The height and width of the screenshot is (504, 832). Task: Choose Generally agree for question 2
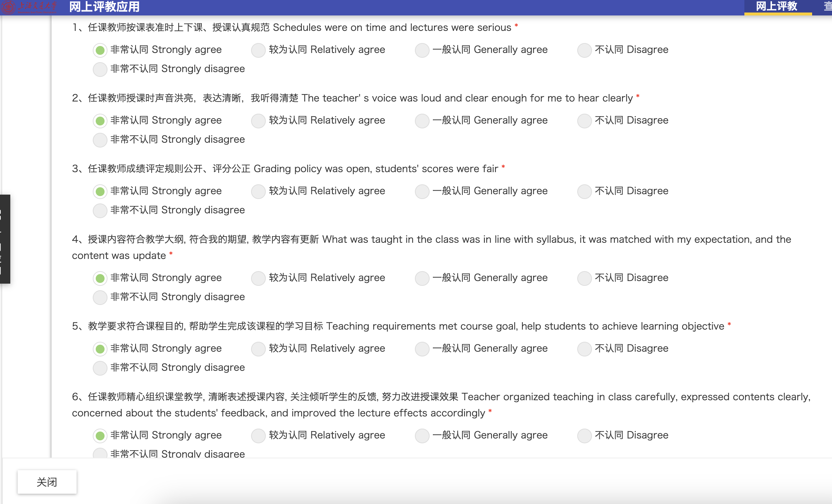coord(422,121)
